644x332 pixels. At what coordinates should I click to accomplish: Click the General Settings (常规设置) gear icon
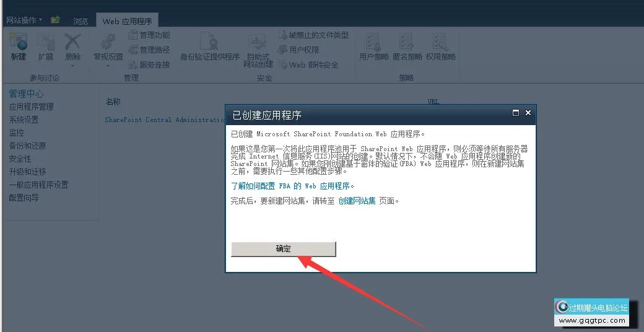coord(108,42)
